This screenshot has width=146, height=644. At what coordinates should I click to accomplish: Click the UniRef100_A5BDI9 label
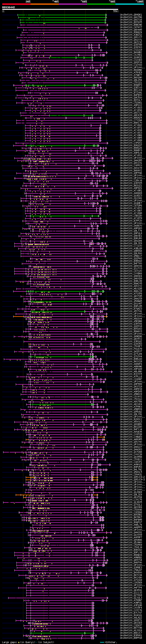pyautogui.click(x=131, y=394)
